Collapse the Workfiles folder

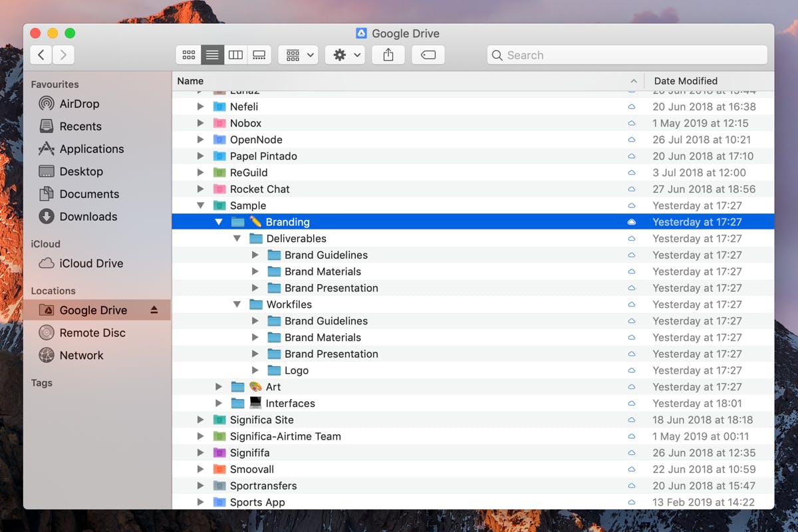click(237, 305)
